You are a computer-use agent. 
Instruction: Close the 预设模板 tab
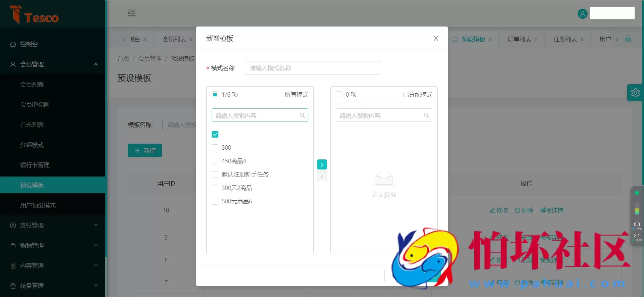tap(490, 40)
